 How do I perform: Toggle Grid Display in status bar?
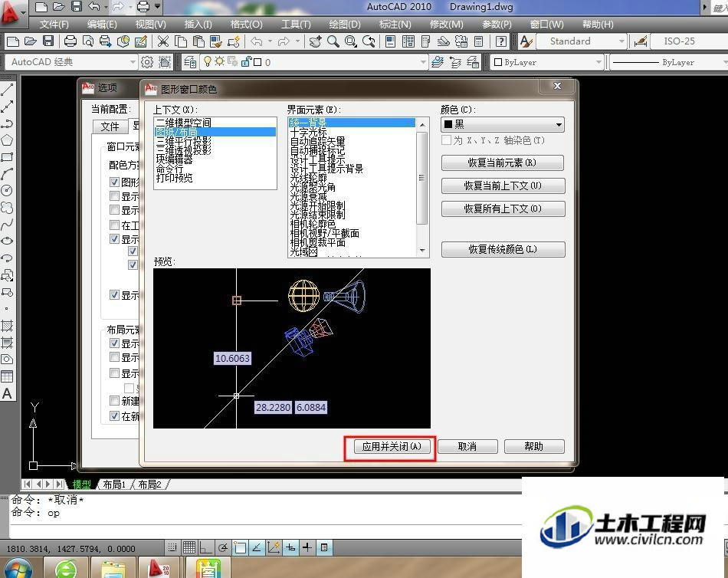click(x=189, y=548)
